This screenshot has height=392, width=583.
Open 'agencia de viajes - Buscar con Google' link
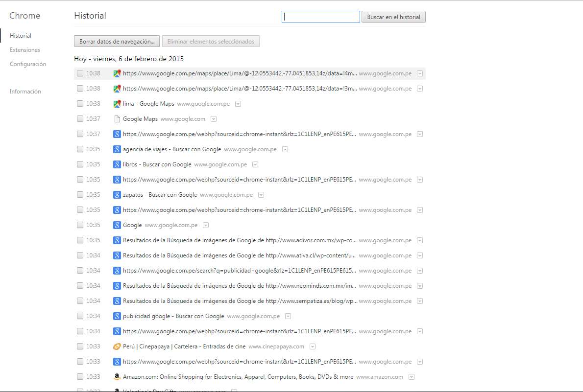pyautogui.click(x=172, y=149)
